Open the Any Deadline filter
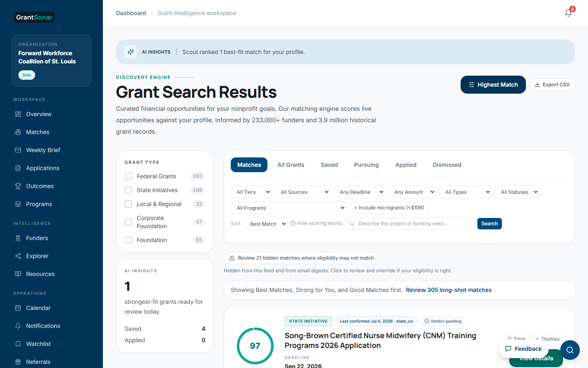The image size is (588, 368). click(359, 192)
